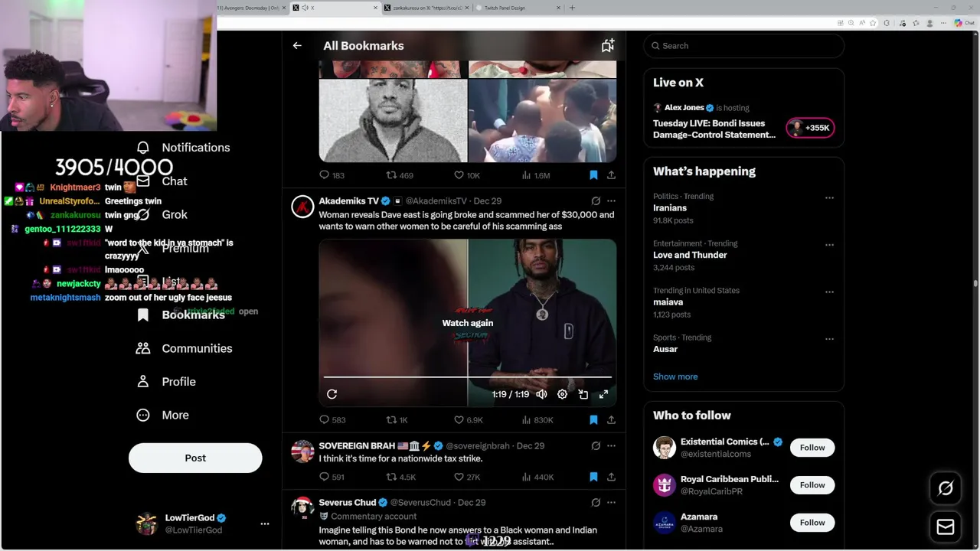Reply to the post with 183 comments
The image size is (980, 551).
tap(332, 175)
